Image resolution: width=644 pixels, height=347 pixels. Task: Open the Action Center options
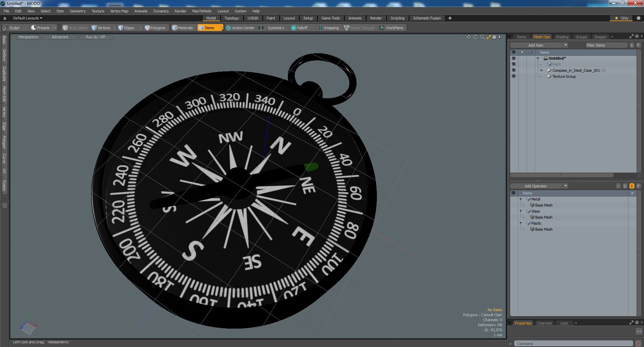tap(240, 28)
